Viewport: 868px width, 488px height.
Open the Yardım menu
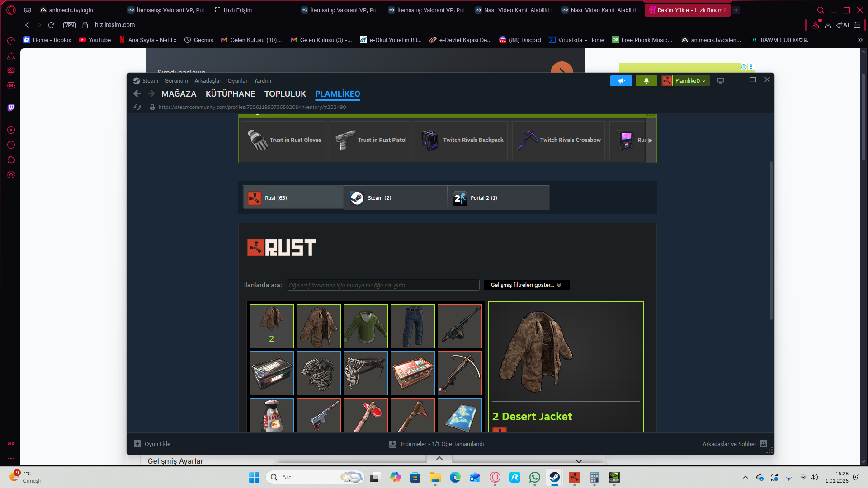point(263,81)
